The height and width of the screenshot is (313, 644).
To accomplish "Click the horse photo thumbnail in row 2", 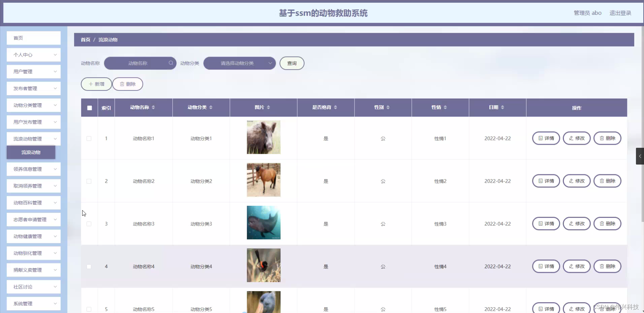I will pos(263,180).
